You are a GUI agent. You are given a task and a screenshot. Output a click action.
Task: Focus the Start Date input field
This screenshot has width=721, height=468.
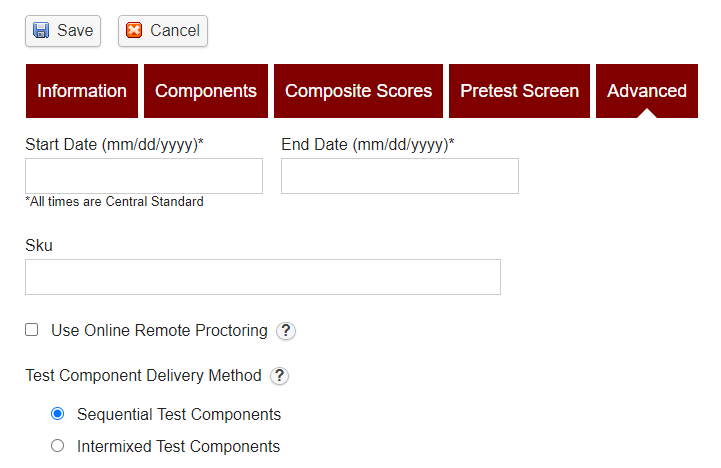[x=144, y=176]
